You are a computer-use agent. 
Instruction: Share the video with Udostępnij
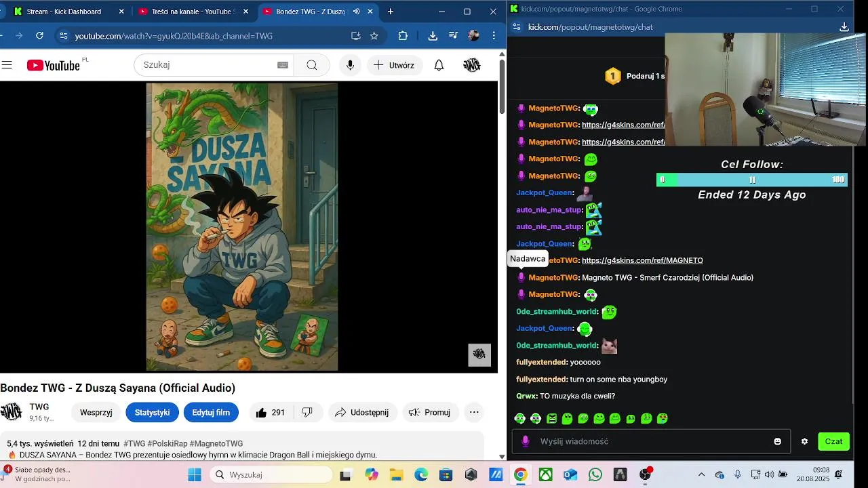click(x=362, y=412)
